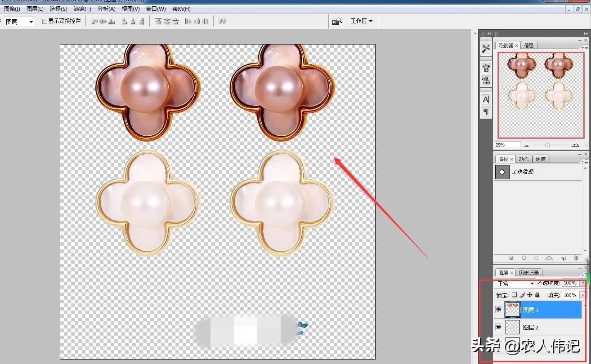Open the 正常 blend mode dropdown

(515, 284)
